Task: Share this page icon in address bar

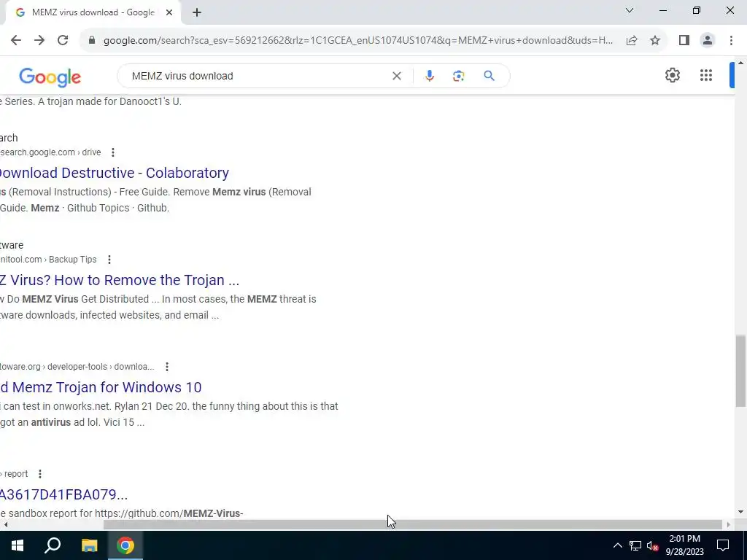Action: coord(632,41)
